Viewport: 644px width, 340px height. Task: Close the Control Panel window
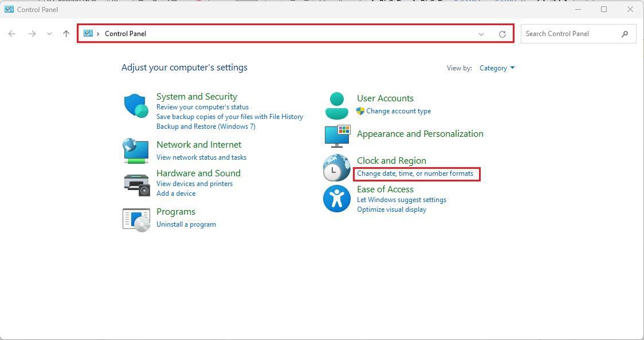[x=630, y=9]
